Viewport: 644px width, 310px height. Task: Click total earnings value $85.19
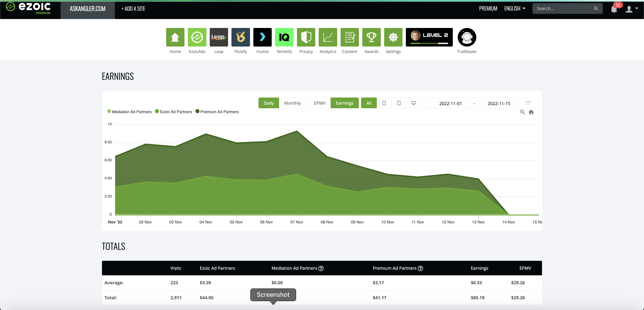[x=477, y=297]
